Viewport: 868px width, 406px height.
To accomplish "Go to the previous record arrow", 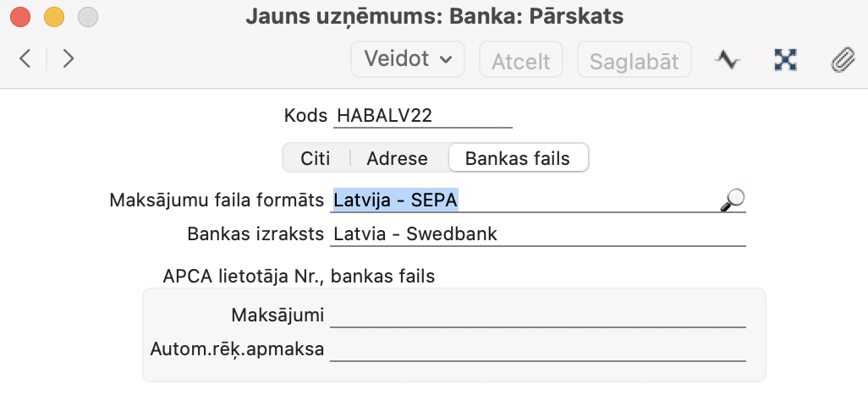I will (25, 59).
